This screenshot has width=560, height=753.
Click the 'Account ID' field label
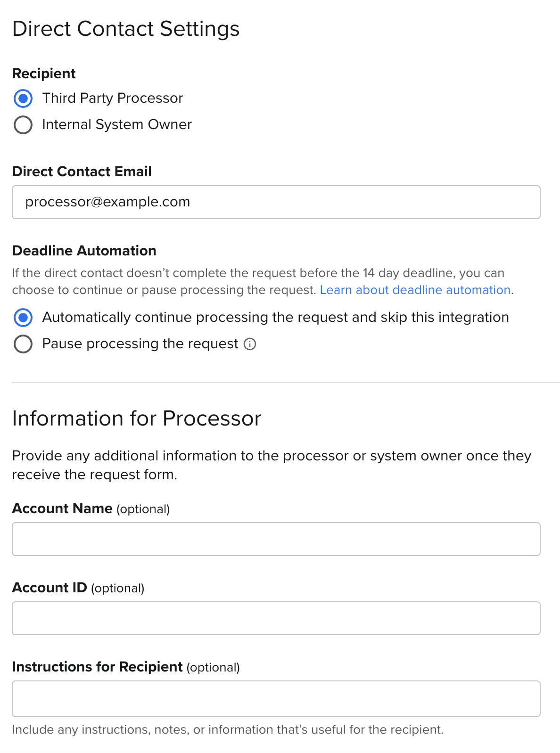coord(49,588)
